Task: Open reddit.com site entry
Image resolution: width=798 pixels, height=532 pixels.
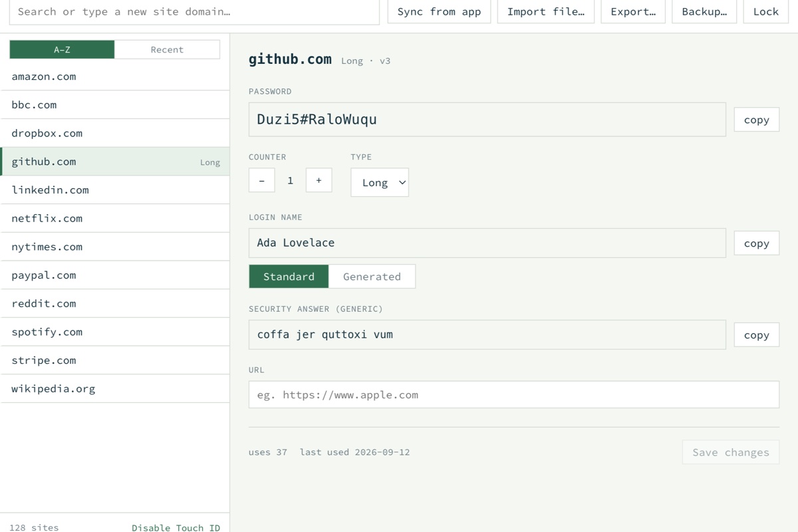Action: tap(115, 303)
